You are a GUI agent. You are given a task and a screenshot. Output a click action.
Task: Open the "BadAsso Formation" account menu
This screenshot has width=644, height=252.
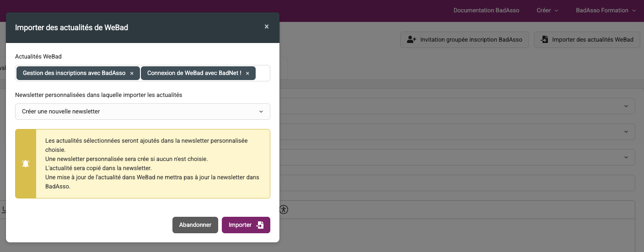click(605, 11)
